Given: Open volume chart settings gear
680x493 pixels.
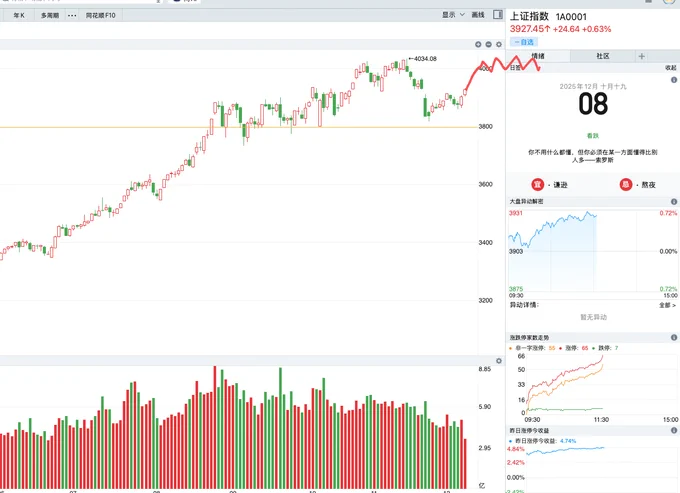Looking at the screenshot, I should [499, 361].
